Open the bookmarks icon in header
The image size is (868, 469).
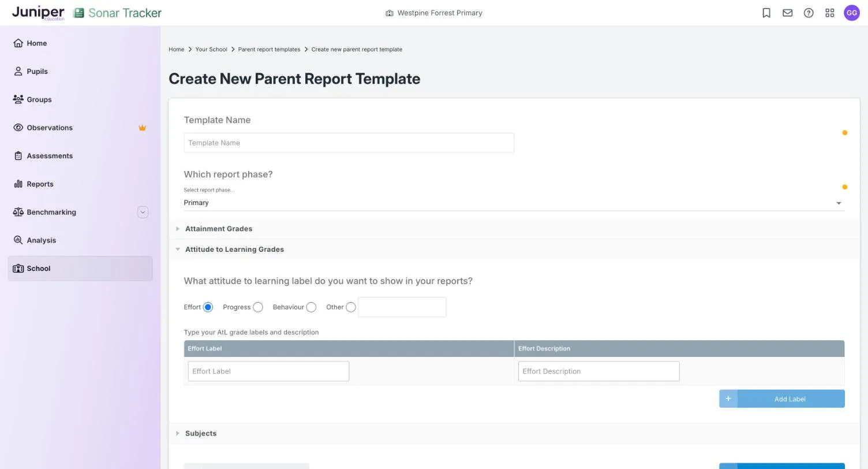coord(766,13)
